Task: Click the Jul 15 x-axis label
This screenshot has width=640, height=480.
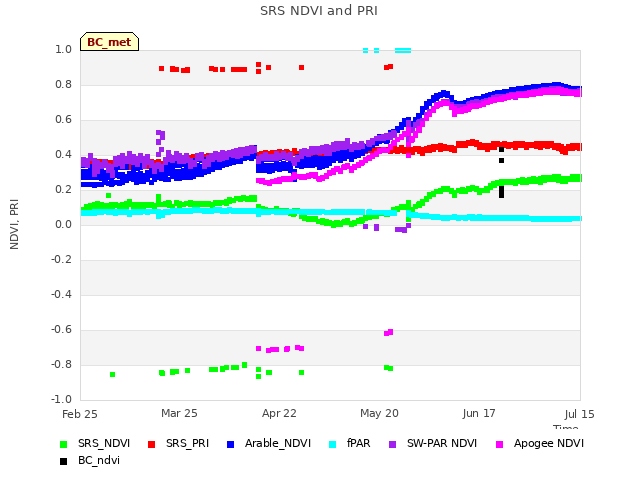Action: (x=580, y=414)
